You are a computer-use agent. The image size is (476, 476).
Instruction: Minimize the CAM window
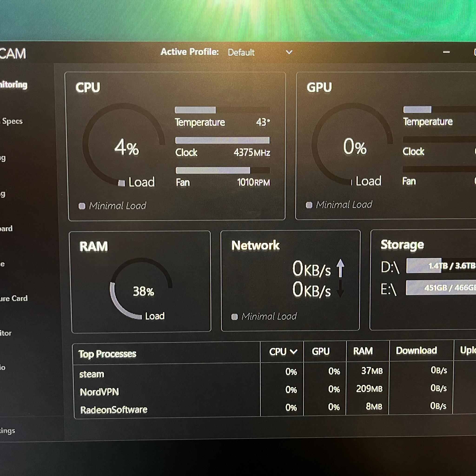(x=446, y=52)
